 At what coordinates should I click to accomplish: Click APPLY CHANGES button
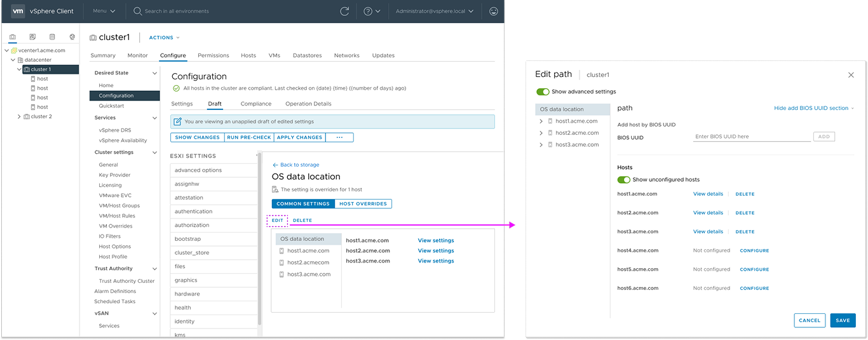click(x=300, y=137)
